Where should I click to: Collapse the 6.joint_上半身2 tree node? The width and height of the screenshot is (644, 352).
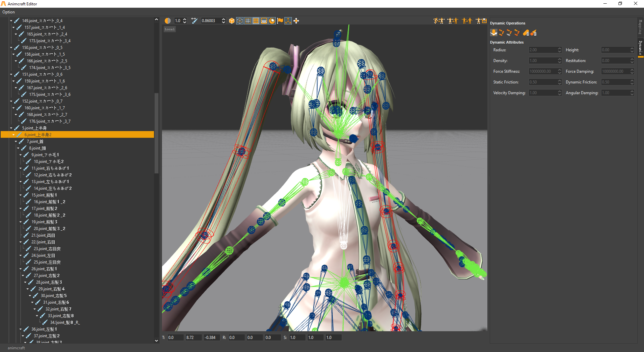pos(13,135)
